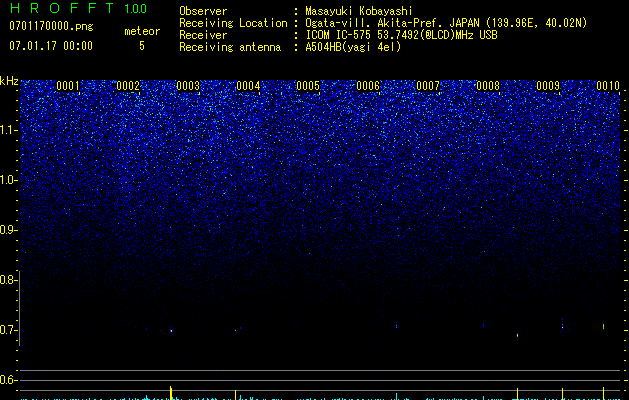629x400 pixels.
Task: Click time marker 0010
Action: 608,86
